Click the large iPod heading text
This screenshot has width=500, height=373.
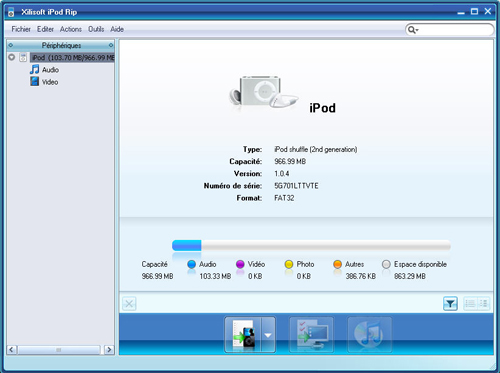(322, 108)
